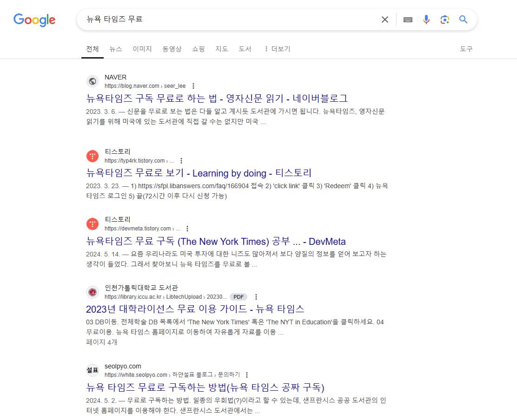Click the typ4rk.tistory.com Tistory favicon
Viewport: 517px width, 420px height.
point(93,156)
